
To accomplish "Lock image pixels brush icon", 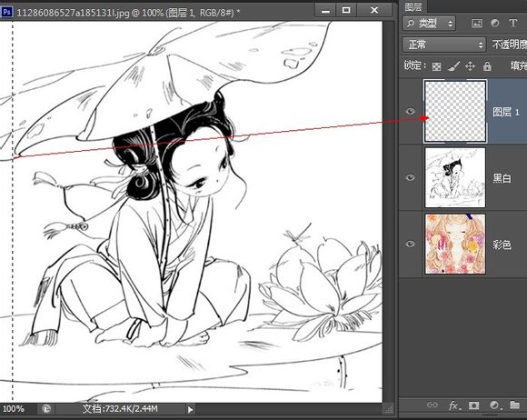I will pos(453,66).
